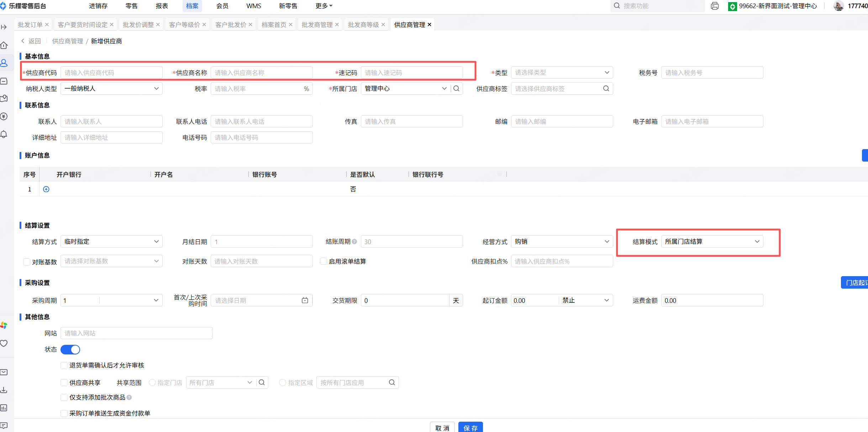The height and width of the screenshot is (432, 868).
Task: Open the 结算模式 dropdown
Action: point(712,242)
